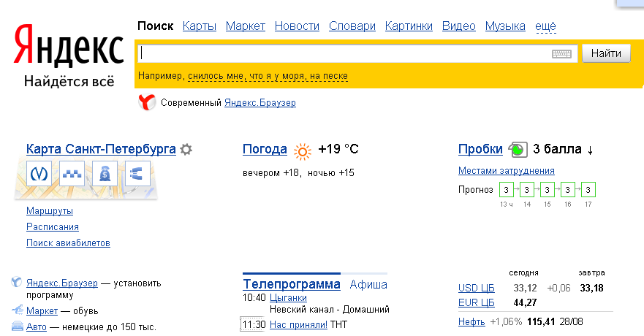The height and width of the screenshot is (336, 644).
Task: Open the Погода weather link
Action: [x=265, y=149]
